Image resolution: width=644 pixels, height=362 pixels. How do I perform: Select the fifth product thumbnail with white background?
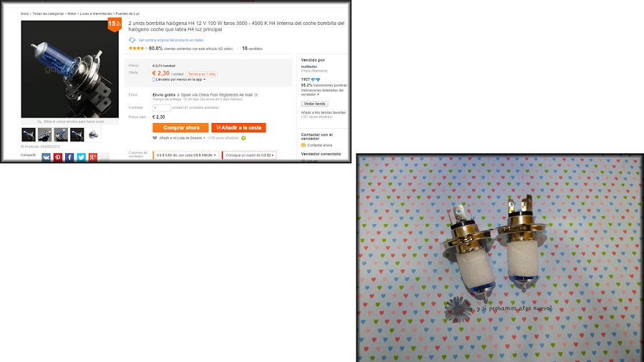(93, 134)
